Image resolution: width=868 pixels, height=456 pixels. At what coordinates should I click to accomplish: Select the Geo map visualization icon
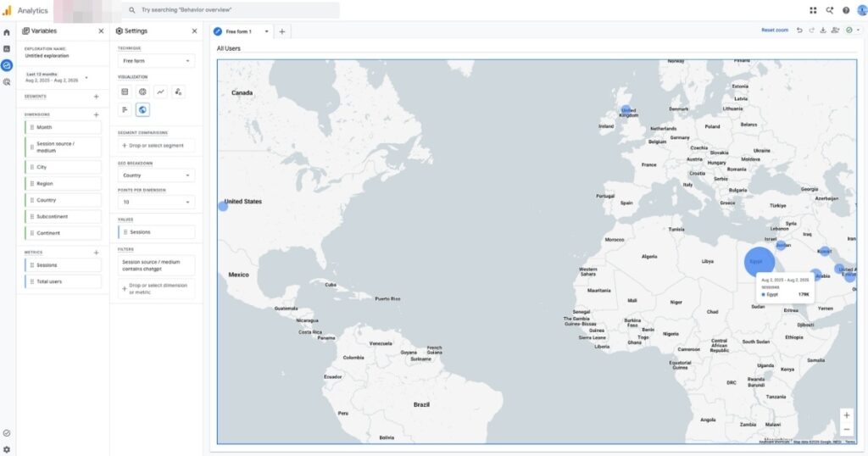[142, 109]
